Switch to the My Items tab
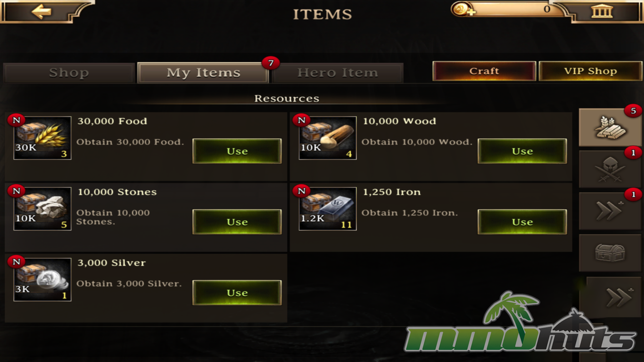This screenshot has height=362, width=644. (x=203, y=73)
